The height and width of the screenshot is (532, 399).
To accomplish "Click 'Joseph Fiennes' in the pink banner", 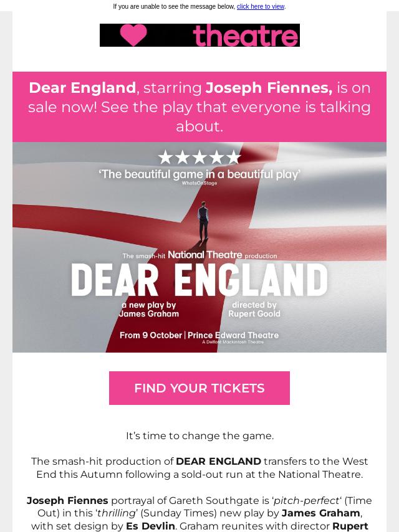I will click(x=269, y=88).
